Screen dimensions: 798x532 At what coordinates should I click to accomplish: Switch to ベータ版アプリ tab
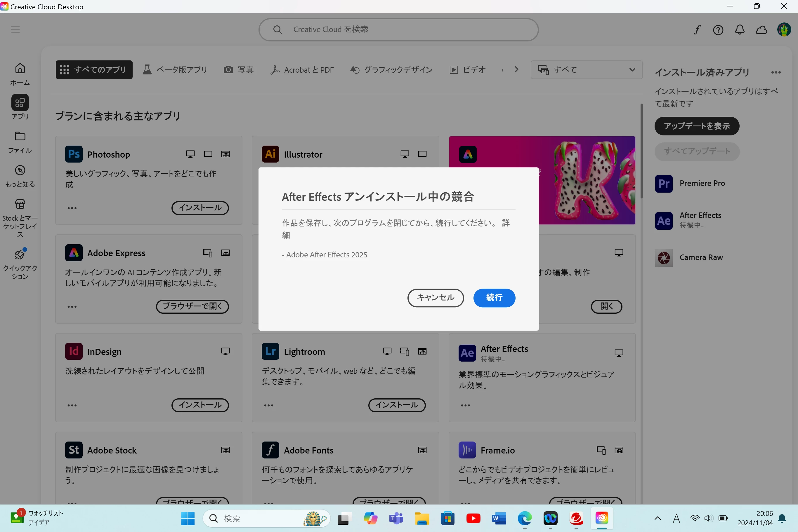point(175,69)
